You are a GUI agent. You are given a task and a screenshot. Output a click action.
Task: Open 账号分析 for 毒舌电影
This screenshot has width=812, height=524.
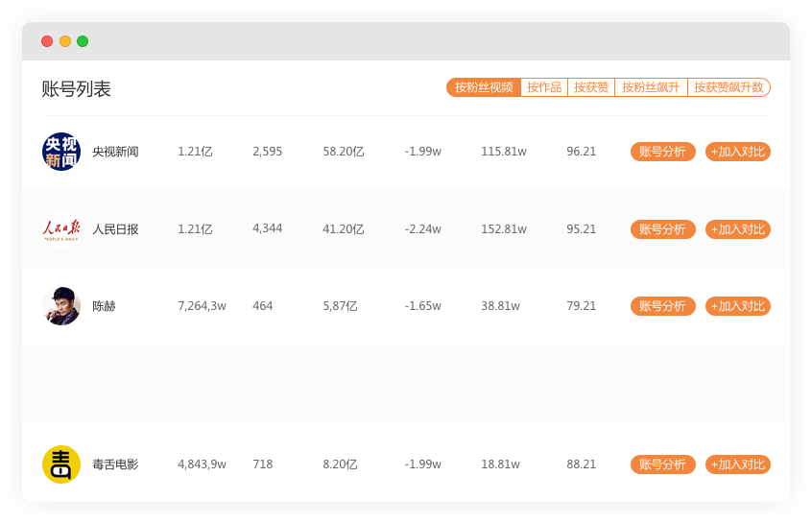coord(663,464)
